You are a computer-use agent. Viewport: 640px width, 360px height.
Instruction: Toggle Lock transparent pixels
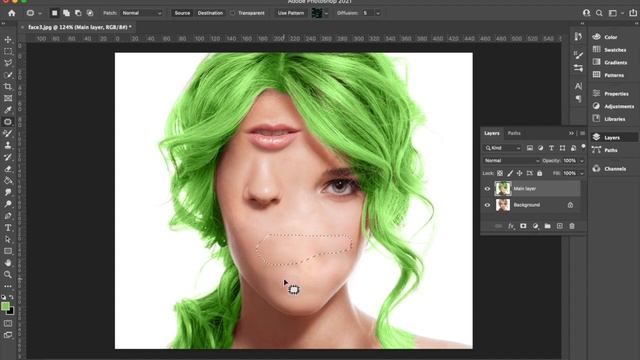500,173
